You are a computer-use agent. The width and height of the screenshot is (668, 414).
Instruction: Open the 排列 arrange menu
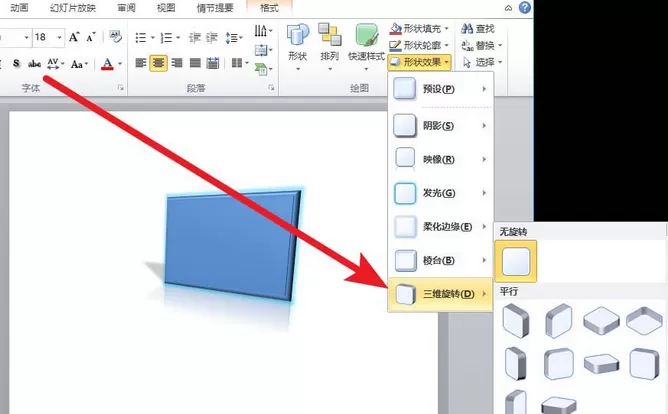click(x=330, y=47)
